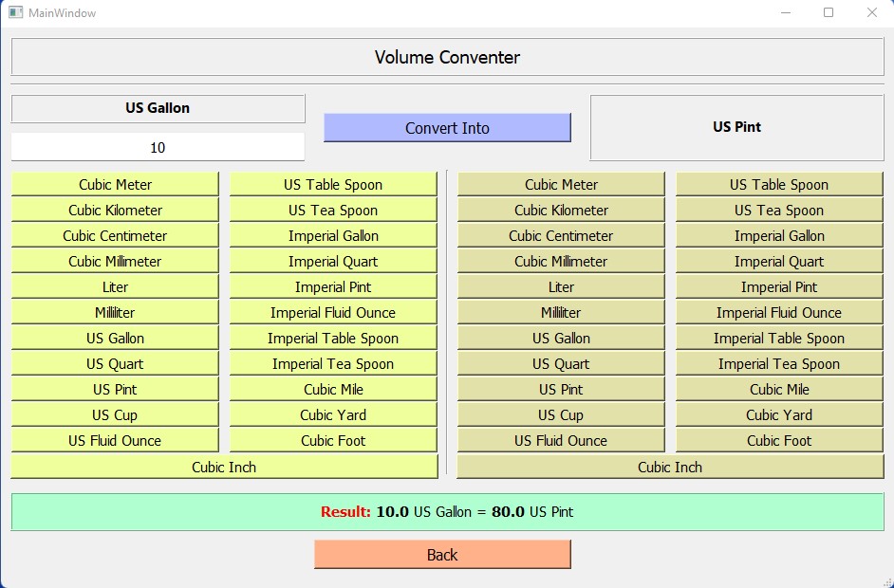Select Imperial Gallon in yellow source list

[333, 236]
